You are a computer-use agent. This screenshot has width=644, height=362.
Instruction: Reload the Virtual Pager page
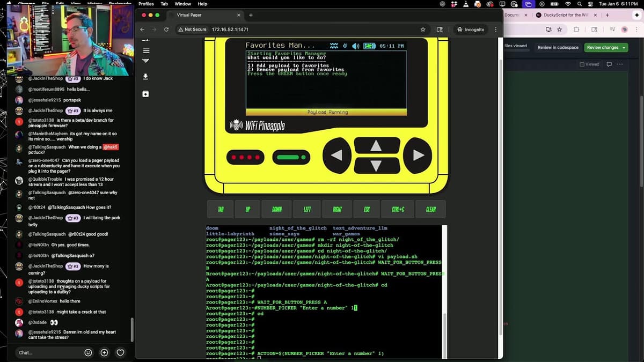[x=166, y=29]
